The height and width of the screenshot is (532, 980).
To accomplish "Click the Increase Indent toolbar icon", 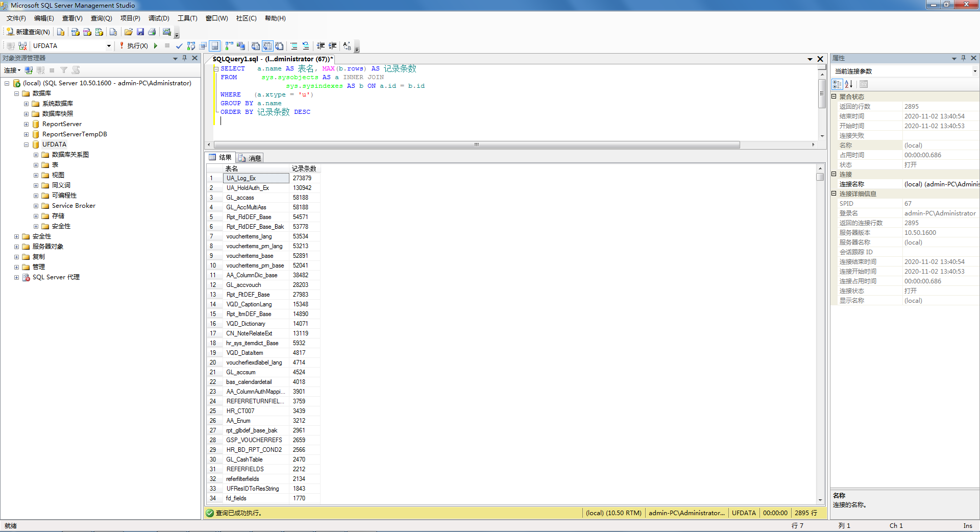I will pyautogui.click(x=332, y=46).
